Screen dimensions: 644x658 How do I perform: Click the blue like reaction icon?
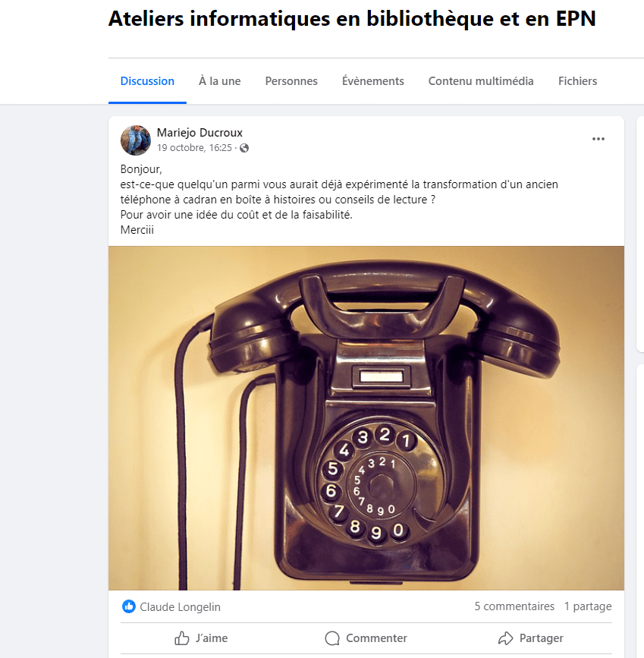click(x=129, y=606)
